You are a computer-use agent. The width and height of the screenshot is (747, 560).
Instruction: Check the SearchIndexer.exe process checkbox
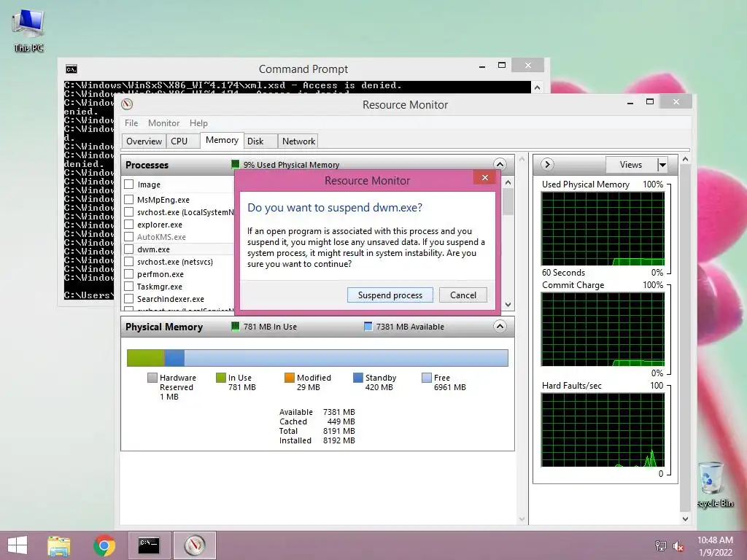pyautogui.click(x=128, y=298)
